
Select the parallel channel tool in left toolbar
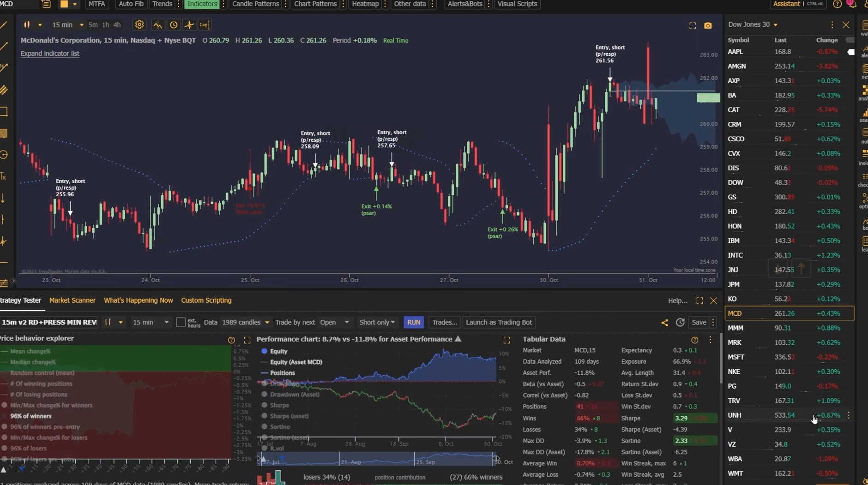point(4,90)
